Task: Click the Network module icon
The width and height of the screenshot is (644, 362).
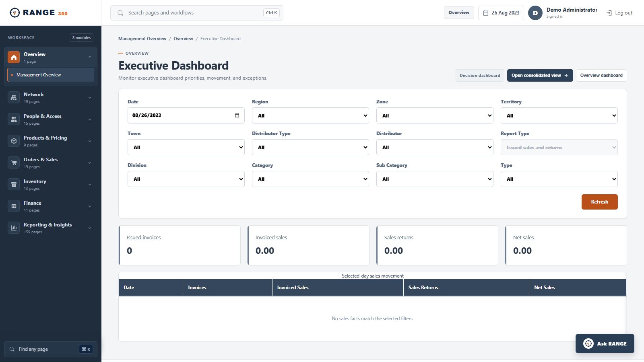Action: pyautogui.click(x=14, y=98)
